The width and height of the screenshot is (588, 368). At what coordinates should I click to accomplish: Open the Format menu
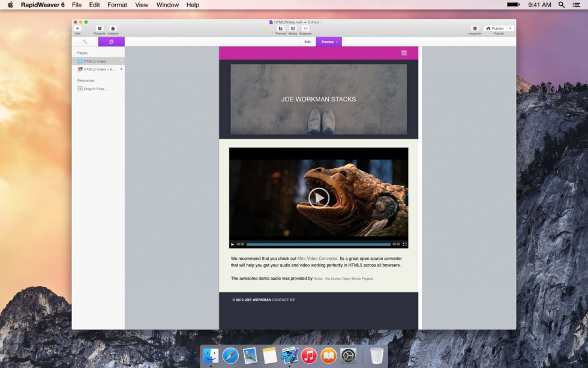(117, 5)
